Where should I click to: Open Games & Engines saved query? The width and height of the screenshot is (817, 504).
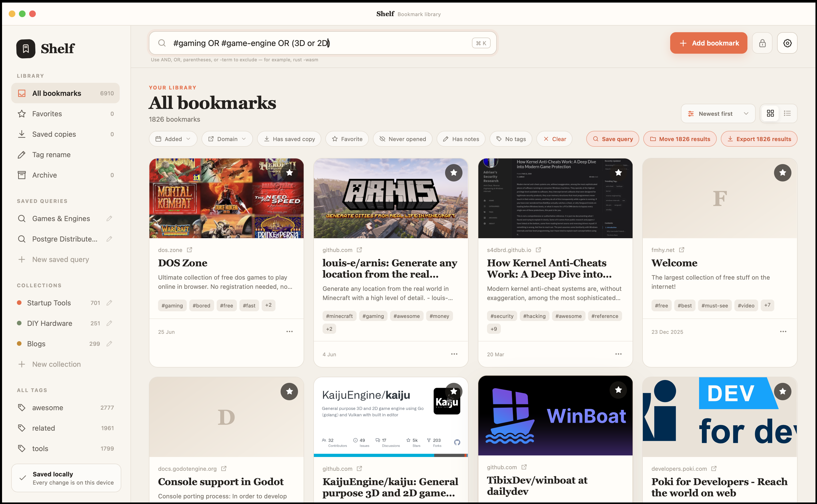61,219
